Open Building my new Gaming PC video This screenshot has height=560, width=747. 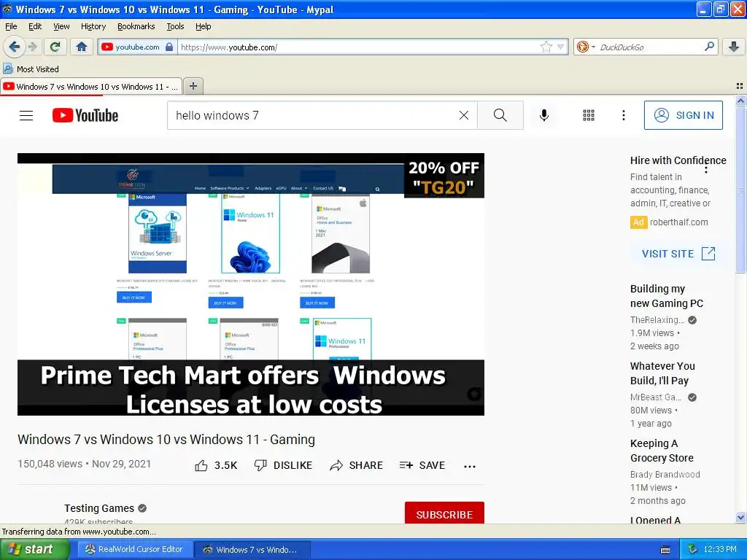click(x=667, y=296)
